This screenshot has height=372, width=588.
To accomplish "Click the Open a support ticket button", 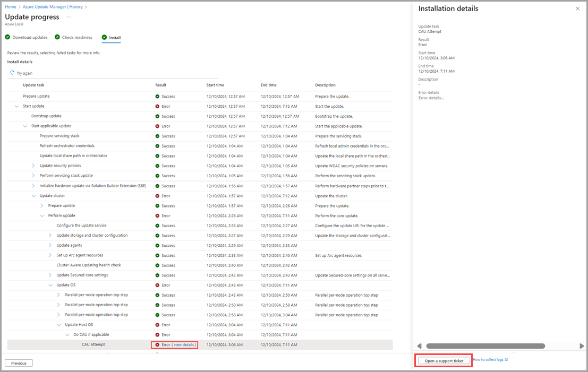I will [x=443, y=360].
